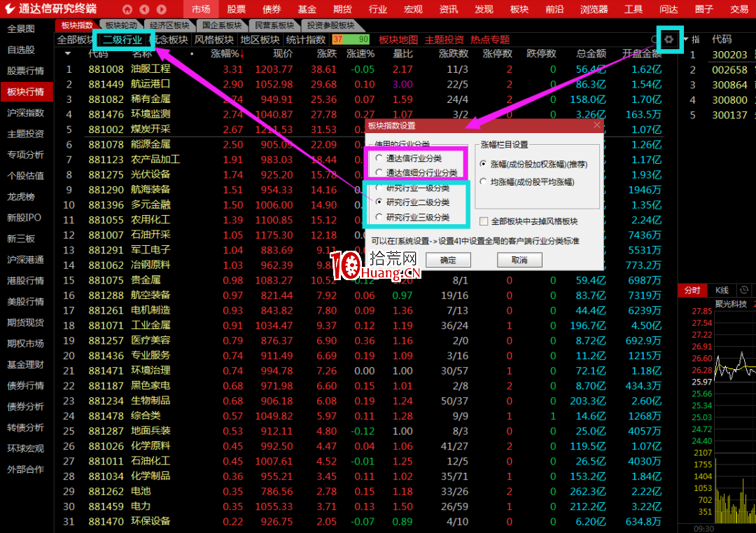Switch chart to 分时 tab
756x533 pixels.
point(692,290)
